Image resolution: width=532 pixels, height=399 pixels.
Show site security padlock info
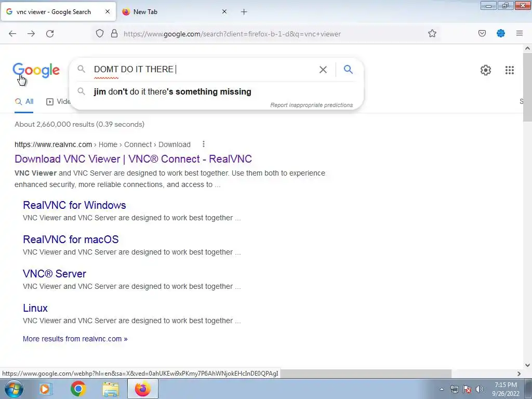click(x=114, y=34)
